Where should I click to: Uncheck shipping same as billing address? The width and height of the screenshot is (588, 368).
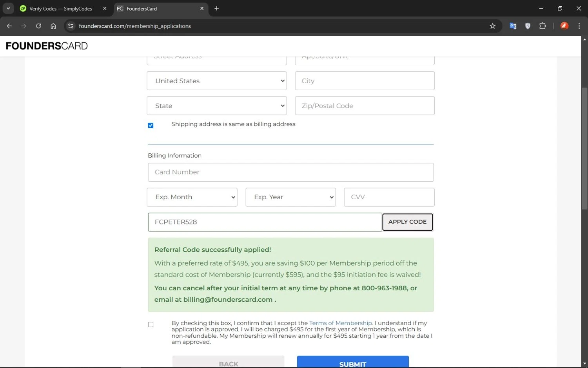(151, 126)
